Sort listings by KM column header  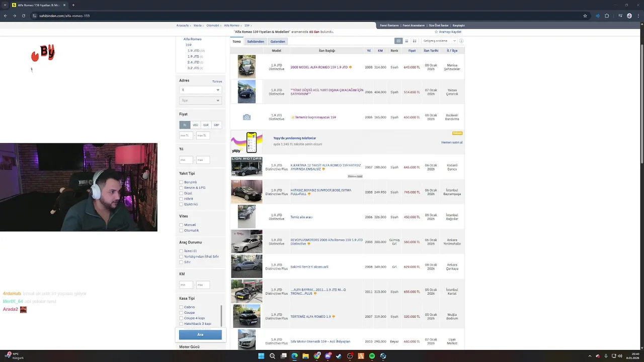click(380, 50)
